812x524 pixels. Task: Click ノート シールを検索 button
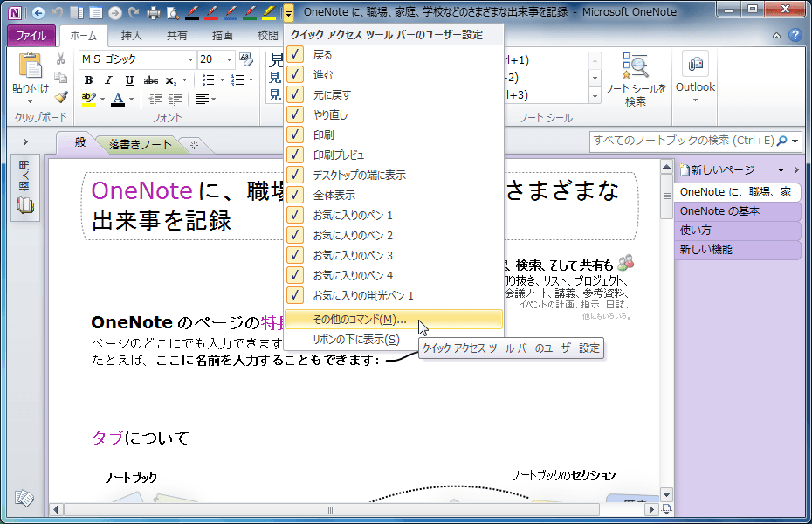(636, 79)
